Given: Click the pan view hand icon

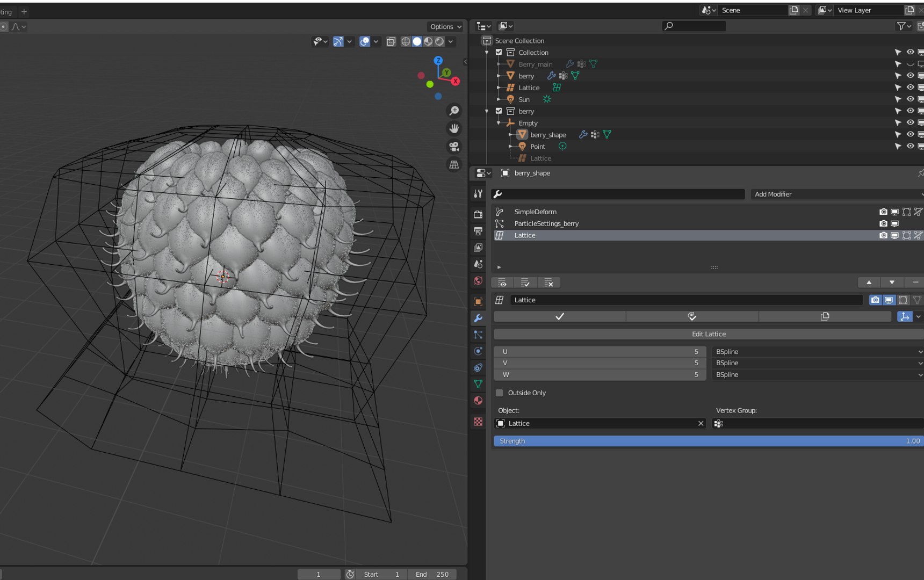Looking at the screenshot, I should (454, 128).
